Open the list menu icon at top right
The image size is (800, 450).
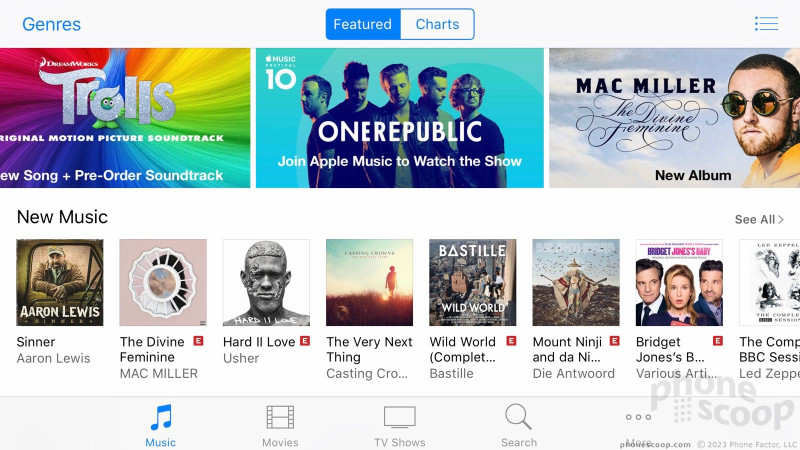pos(766,23)
